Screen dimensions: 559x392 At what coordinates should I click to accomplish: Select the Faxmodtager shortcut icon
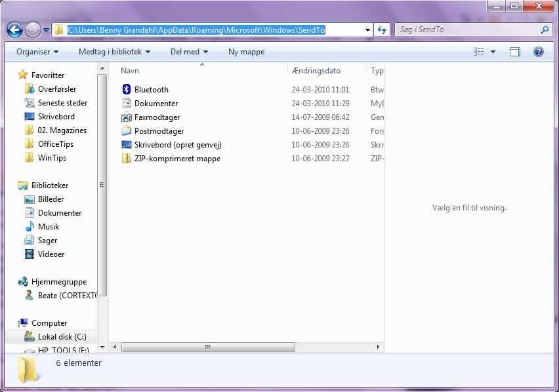pos(127,117)
